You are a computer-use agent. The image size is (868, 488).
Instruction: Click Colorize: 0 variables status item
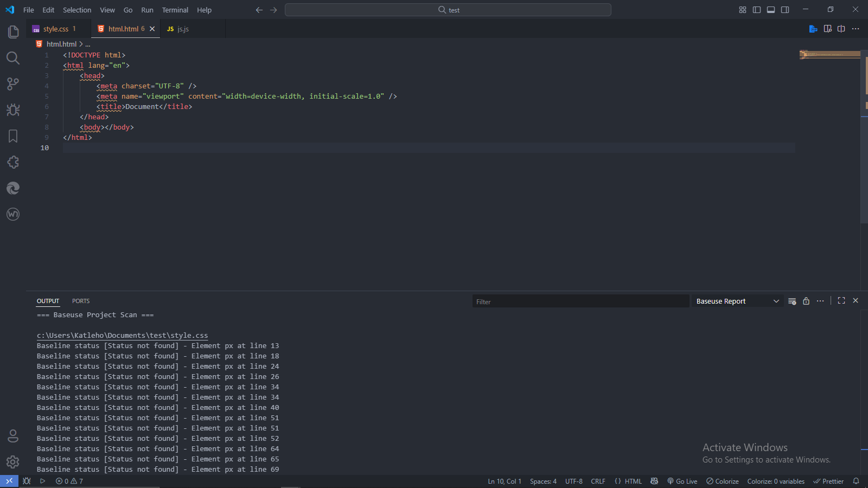(x=776, y=481)
